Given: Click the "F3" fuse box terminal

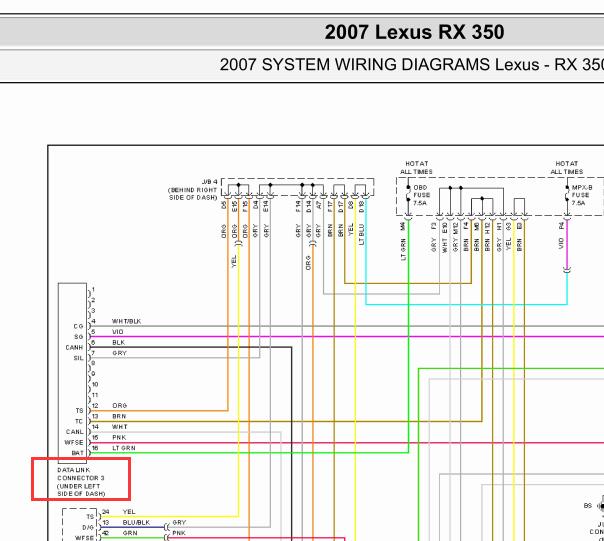Looking at the screenshot, I should pos(434,226).
